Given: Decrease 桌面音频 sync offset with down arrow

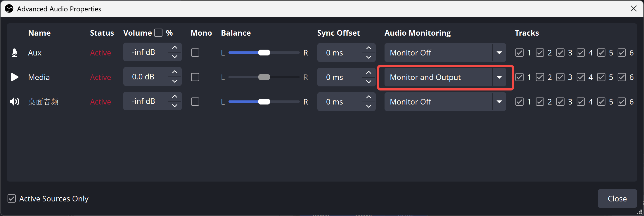Looking at the screenshot, I should (369, 106).
